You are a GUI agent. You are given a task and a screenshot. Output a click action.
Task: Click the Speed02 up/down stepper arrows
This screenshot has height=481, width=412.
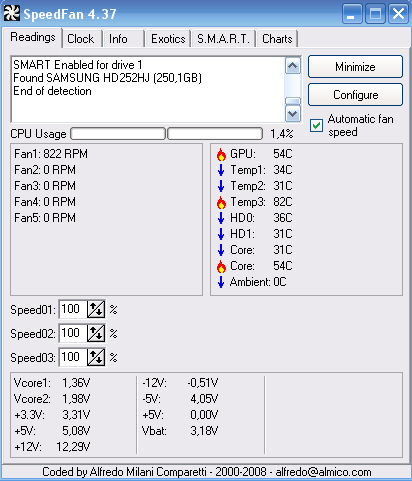(x=96, y=333)
